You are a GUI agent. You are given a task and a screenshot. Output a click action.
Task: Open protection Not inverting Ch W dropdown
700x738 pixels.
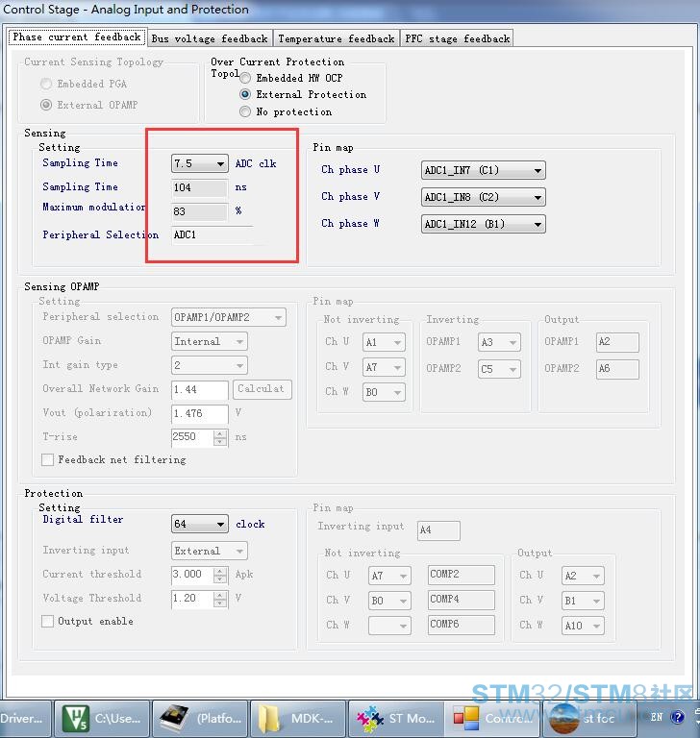pyautogui.click(x=389, y=626)
